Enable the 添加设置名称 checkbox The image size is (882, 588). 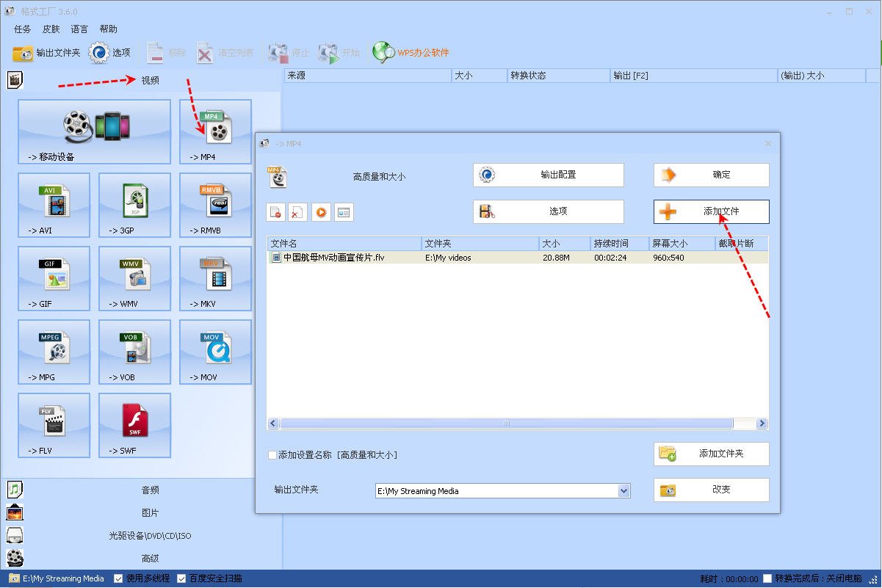point(272,455)
